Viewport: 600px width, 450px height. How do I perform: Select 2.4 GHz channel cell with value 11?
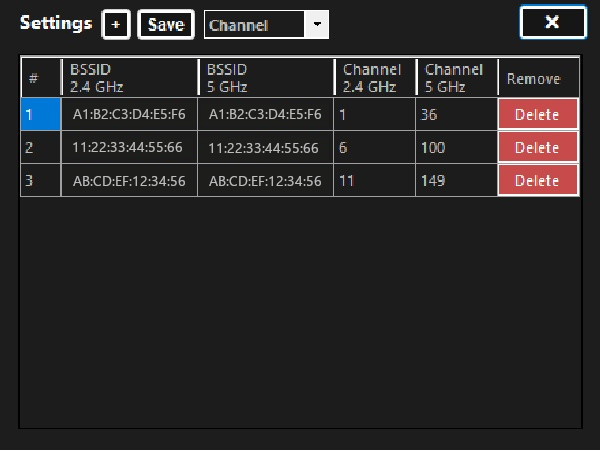point(375,180)
